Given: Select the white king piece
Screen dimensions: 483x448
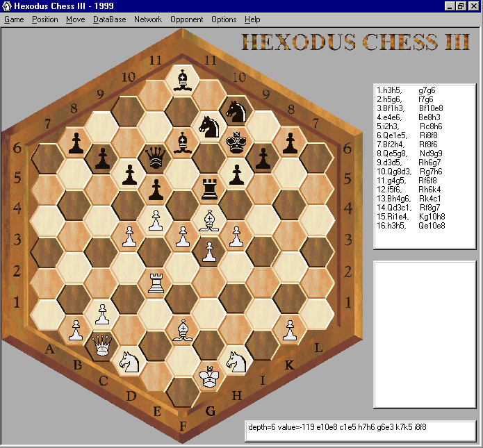Looking at the screenshot, I should [209, 376].
